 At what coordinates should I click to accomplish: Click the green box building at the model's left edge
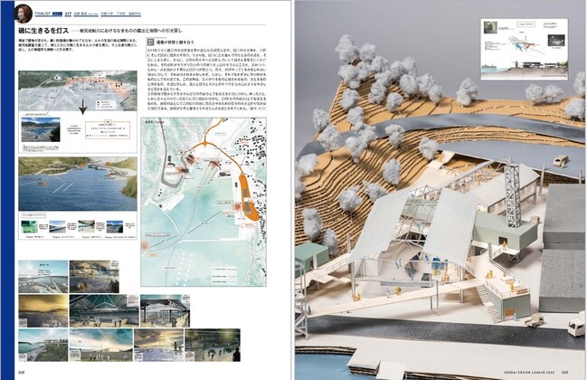pyautogui.click(x=311, y=257)
